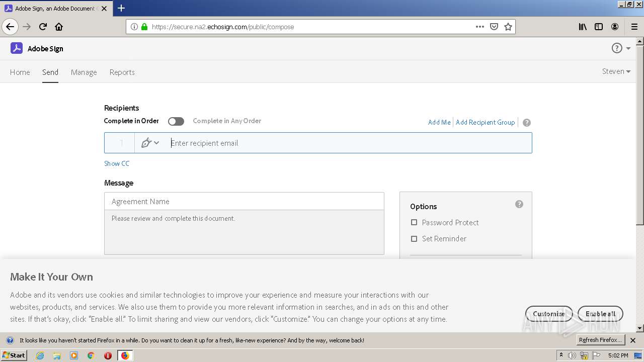Open the signer role pen dropdown
The image size is (644, 362).
[x=150, y=143]
